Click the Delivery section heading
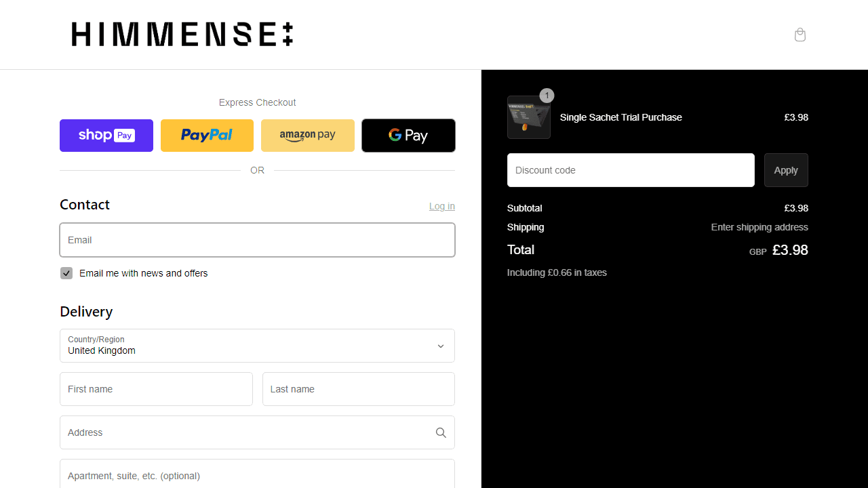The width and height of the screenshot is (868, 488). (86, 312)
